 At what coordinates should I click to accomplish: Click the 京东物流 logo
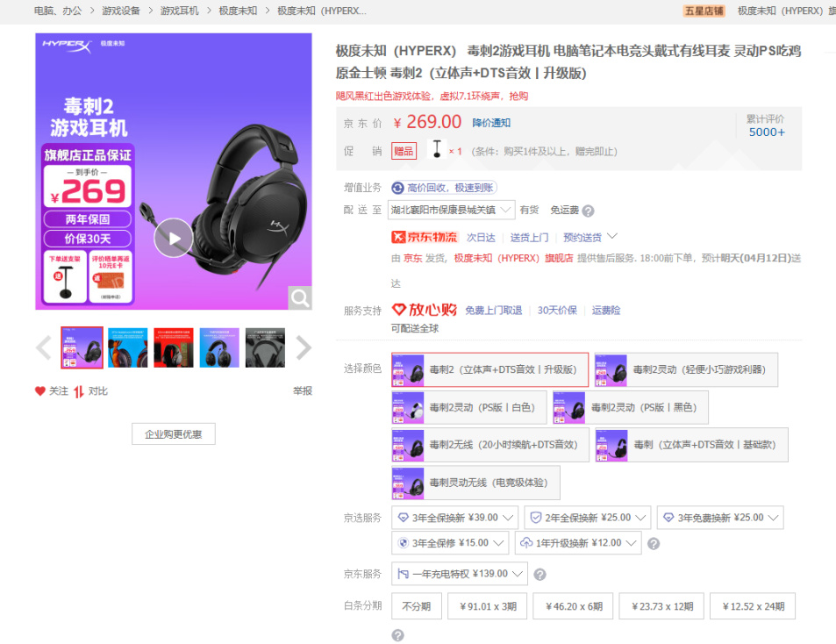(424, 237)
